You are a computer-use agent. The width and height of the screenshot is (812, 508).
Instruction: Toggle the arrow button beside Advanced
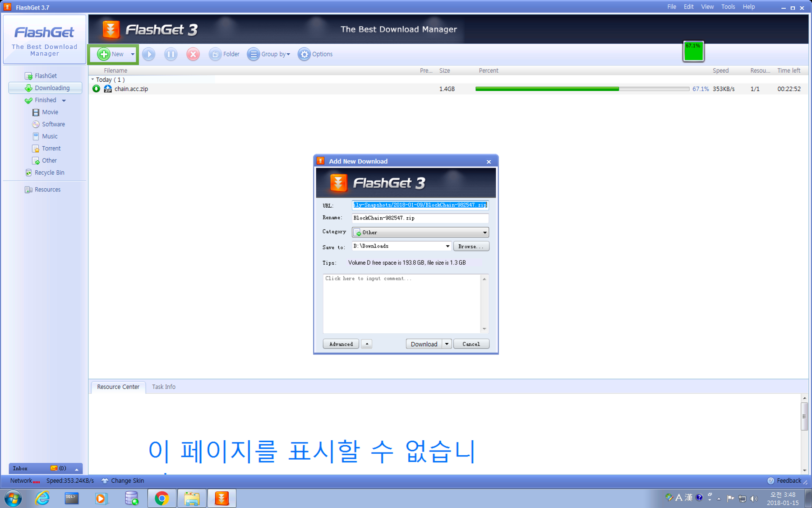coord(367,344)
